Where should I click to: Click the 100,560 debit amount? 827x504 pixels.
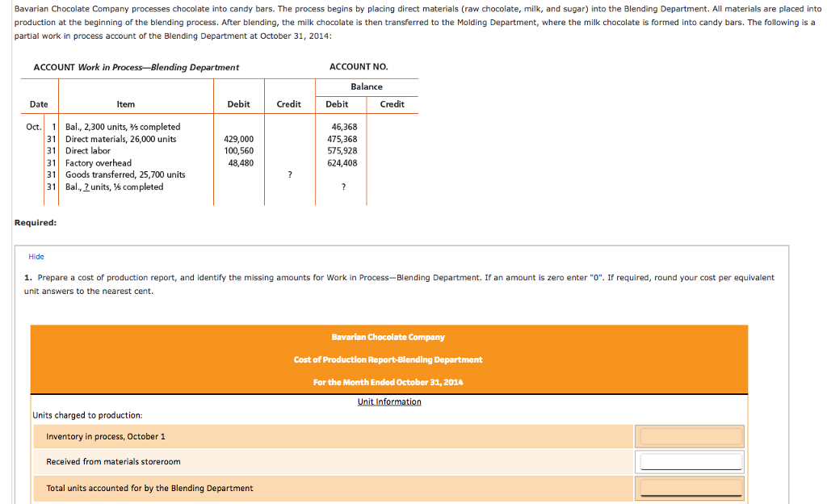[238, 151]
